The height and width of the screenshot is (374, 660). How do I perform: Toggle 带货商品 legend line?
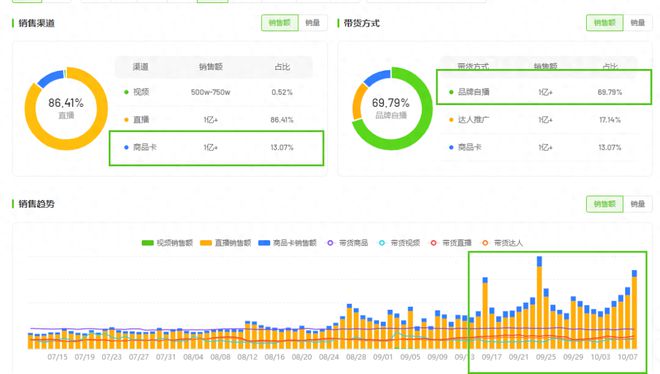[348, 243]
